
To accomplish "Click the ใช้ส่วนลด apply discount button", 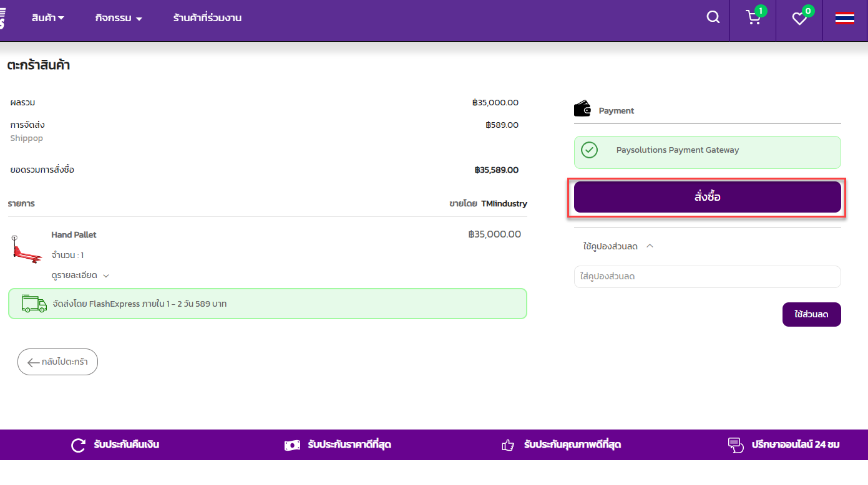I will (x=811, y=315).
